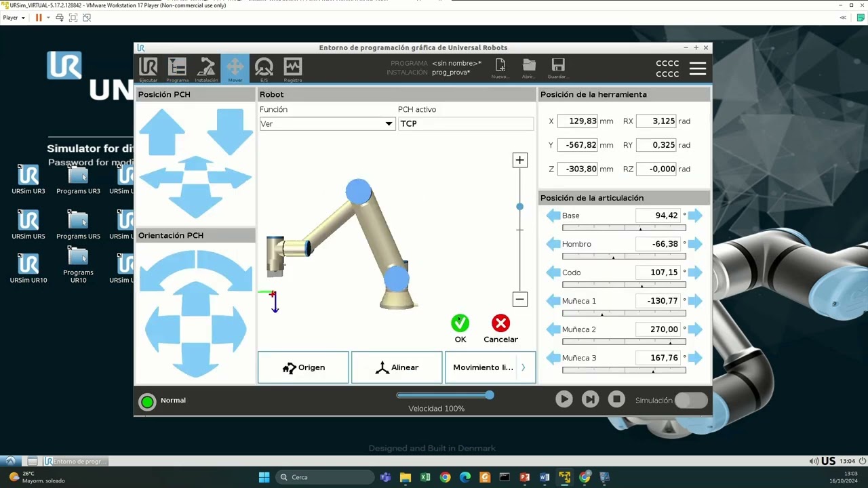The height and width of the screenshot is (488, 868).
Task: Adjust the robot view zoom slider handle
Action: pyautogui.click(x=519, y=207)
